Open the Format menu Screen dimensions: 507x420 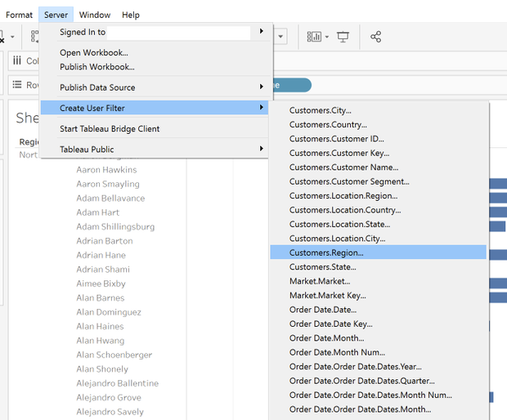20,15
